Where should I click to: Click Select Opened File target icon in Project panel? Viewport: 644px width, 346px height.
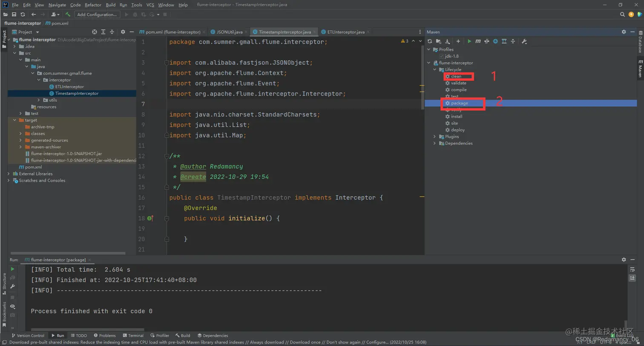pos(95,32)
